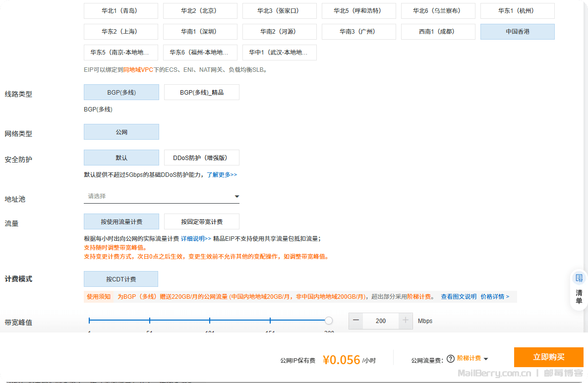Open the 详细说明>> link
The width and height of the screenshot is (588, 383).
click(x=196, y=238)
